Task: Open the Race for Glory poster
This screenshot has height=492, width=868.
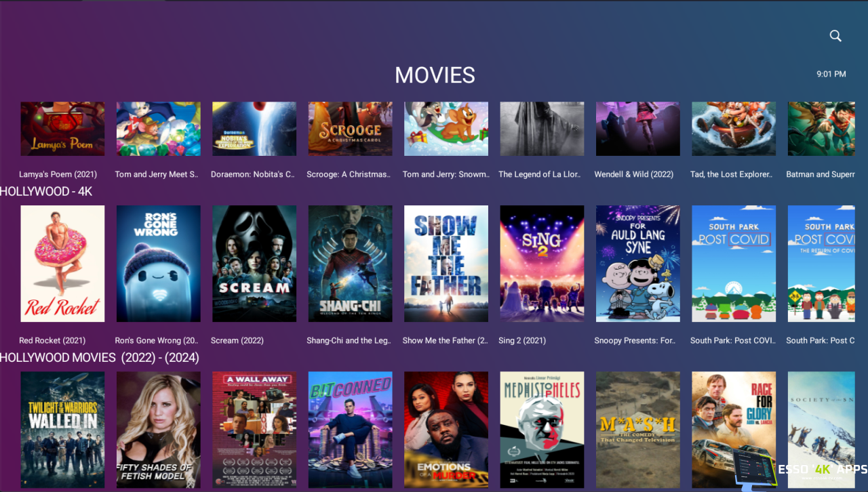Action: click(734, 430)
